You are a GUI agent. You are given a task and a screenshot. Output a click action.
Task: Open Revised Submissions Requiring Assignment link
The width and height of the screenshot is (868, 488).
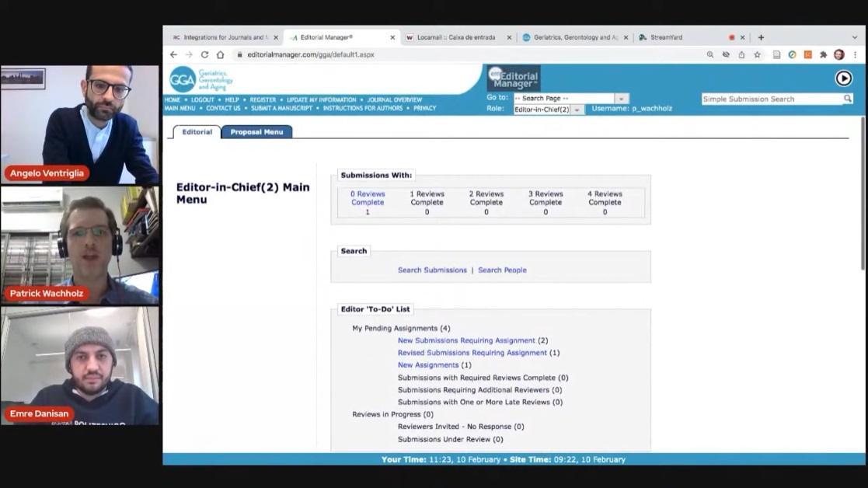tap(472, 353)
